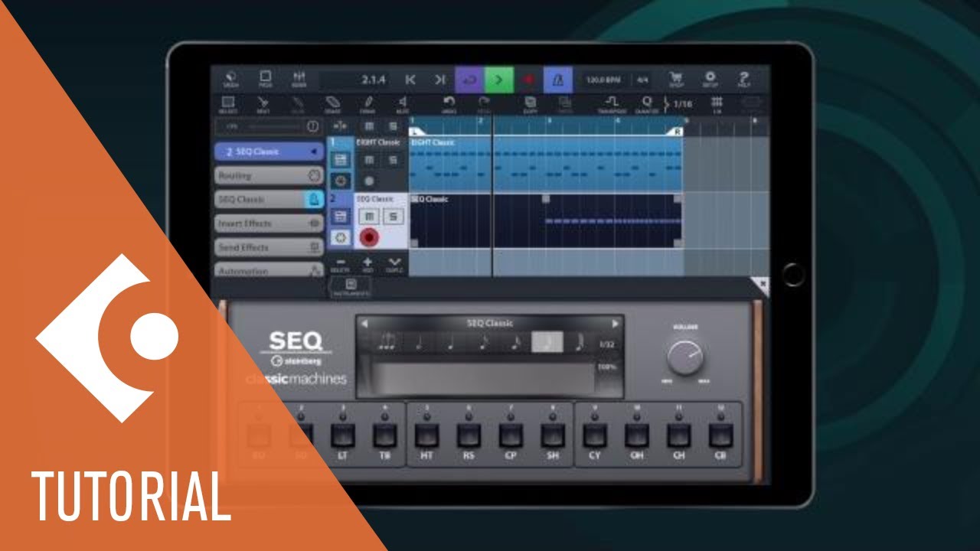Open the CPU info icon
The image size is (980, 551).
click(312, 126)
